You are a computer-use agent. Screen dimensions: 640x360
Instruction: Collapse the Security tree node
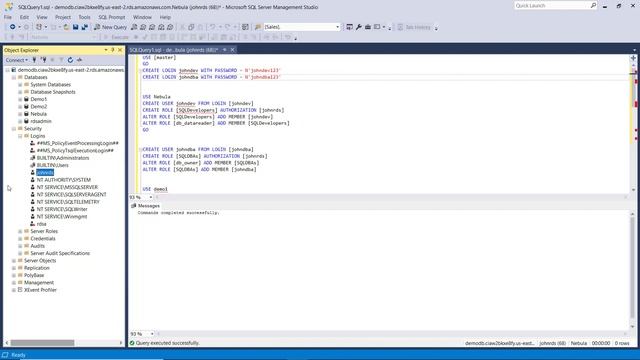tap(14, 129)
